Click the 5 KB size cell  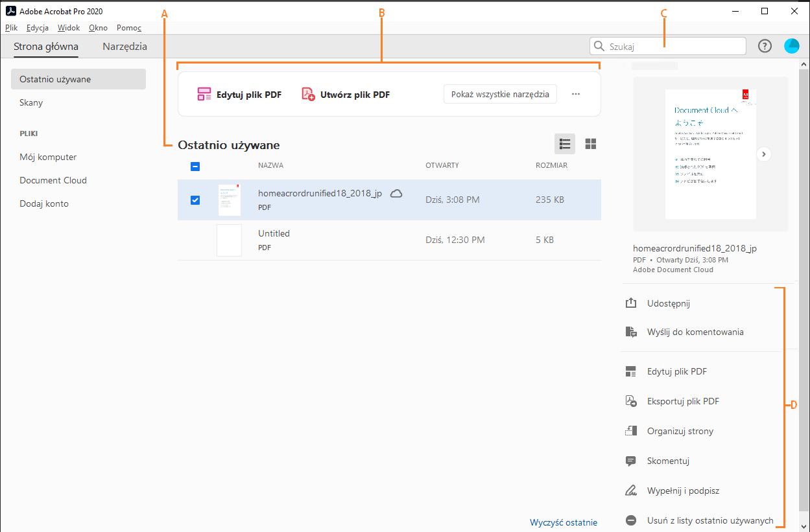pos(545,240)
